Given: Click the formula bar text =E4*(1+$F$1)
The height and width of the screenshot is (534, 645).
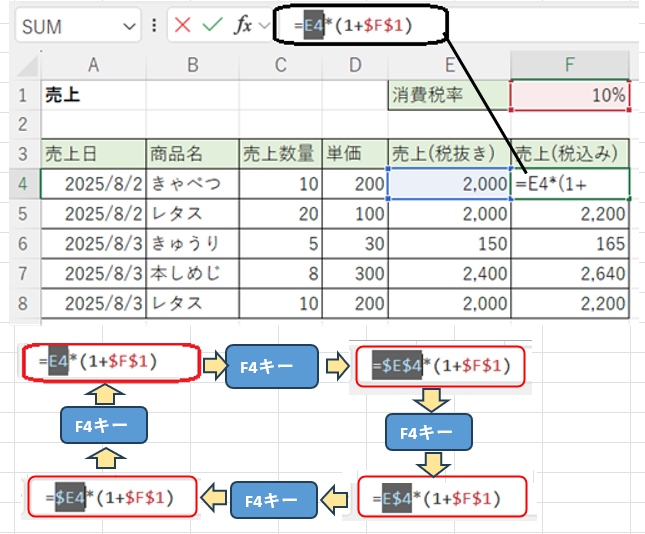Looking at the screenshot, I should (354, 24).
